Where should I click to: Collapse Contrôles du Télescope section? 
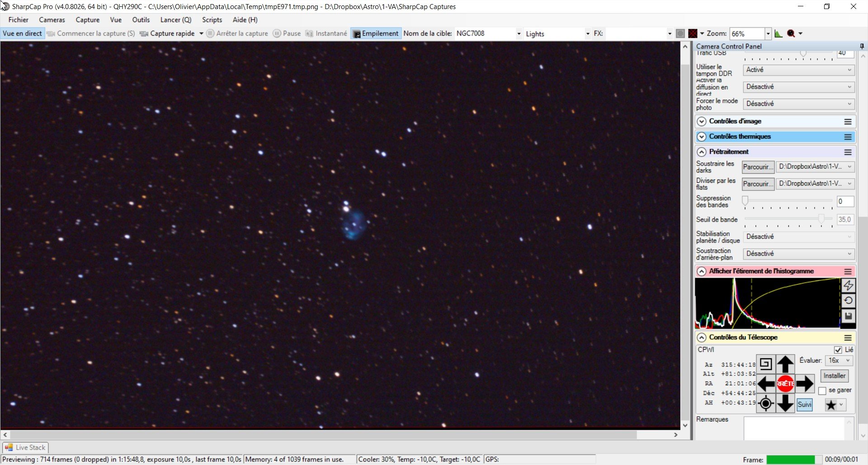[x=701, y=338]
